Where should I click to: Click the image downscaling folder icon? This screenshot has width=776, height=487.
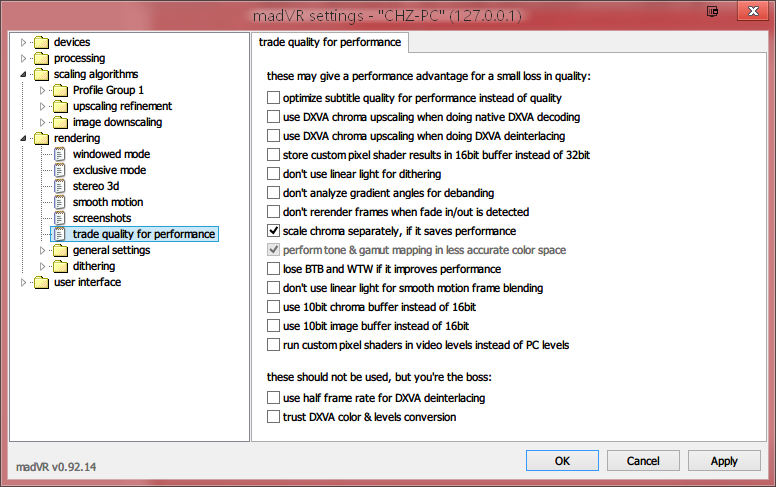(60, 122)
